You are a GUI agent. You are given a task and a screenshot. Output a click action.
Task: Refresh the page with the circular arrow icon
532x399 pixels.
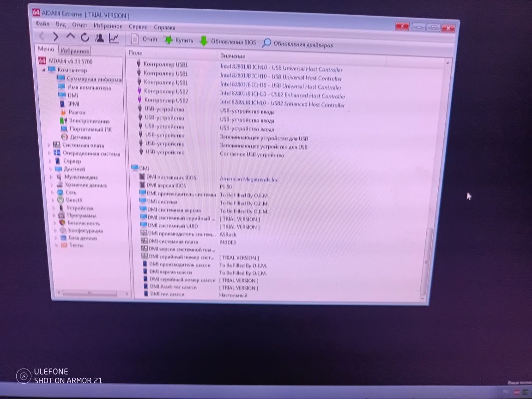point(85,37)
